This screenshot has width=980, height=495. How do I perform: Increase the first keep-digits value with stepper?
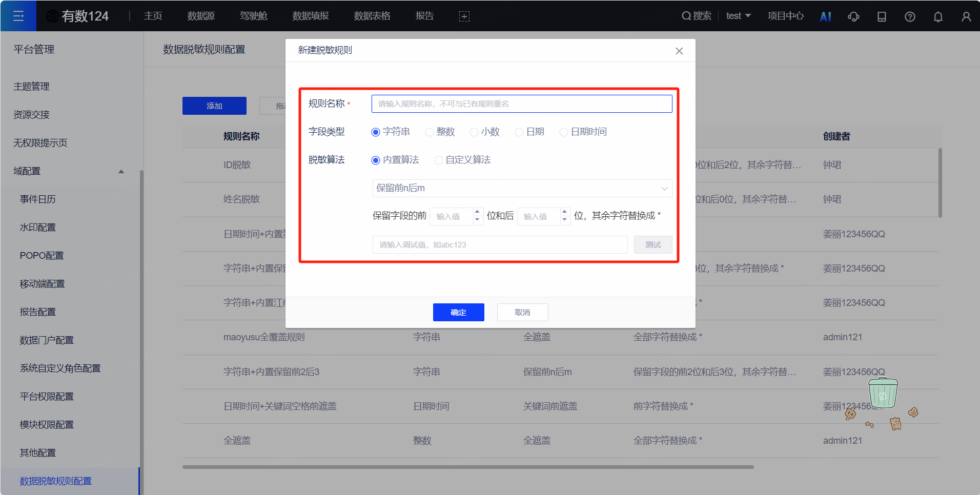(477, 213)
